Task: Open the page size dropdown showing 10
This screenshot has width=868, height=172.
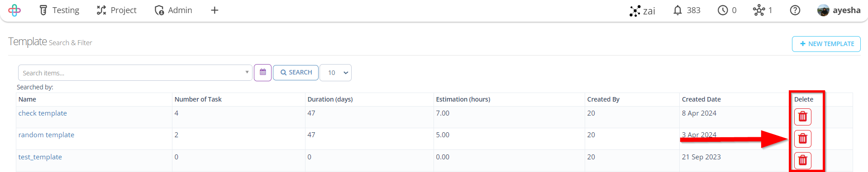Action: (x=335, y=73)
